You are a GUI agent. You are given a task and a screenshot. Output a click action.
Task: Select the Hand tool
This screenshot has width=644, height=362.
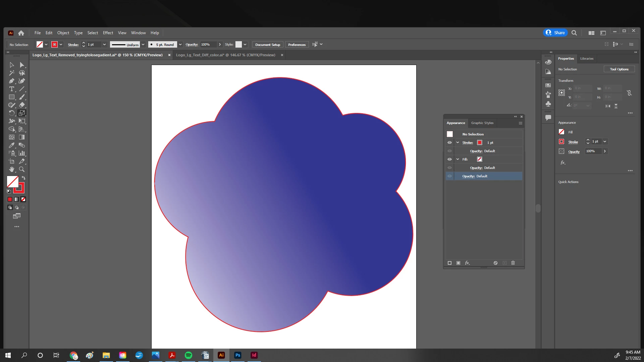tap(11, 169)
